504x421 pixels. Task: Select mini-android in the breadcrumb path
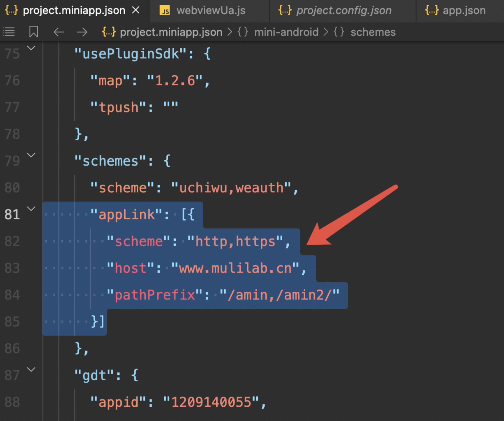286,32
